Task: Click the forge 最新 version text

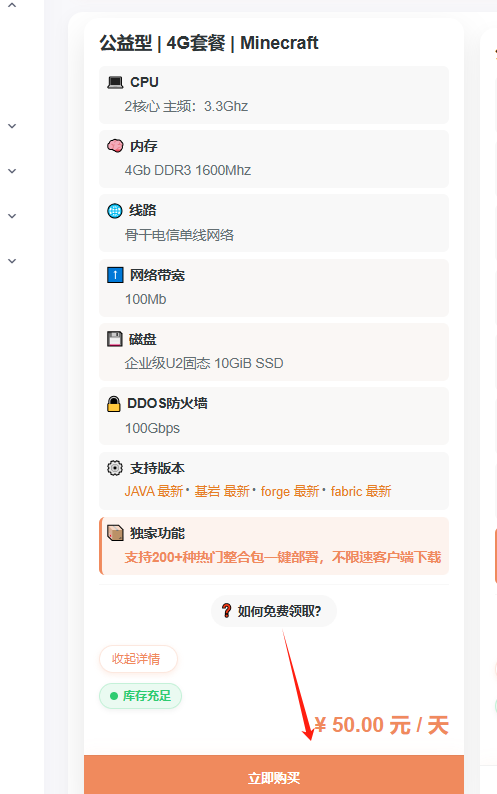Action: tap(290, 491)
